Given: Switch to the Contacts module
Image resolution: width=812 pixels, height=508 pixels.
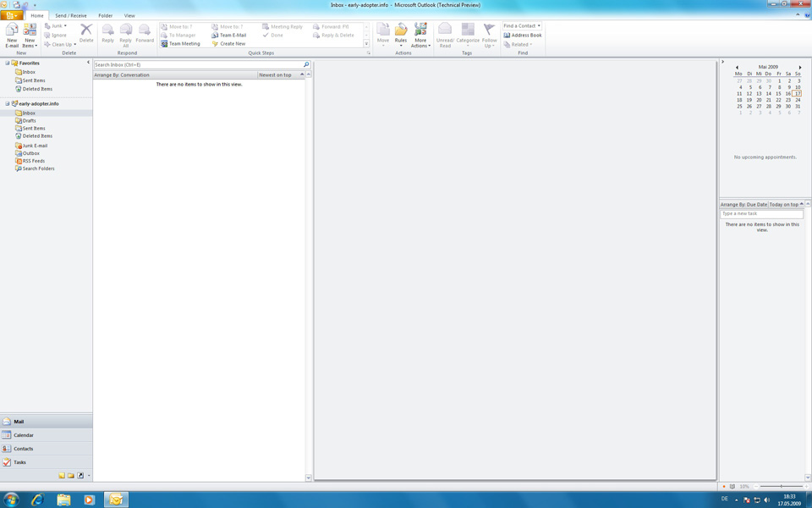Looking at the screenshot, I should 46,449.
